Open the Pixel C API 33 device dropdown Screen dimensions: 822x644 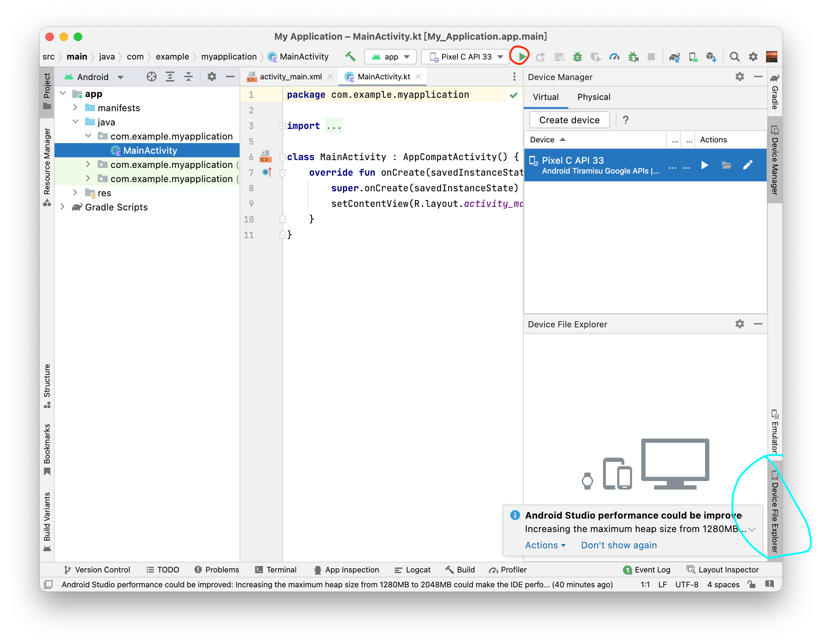(466, 57)
